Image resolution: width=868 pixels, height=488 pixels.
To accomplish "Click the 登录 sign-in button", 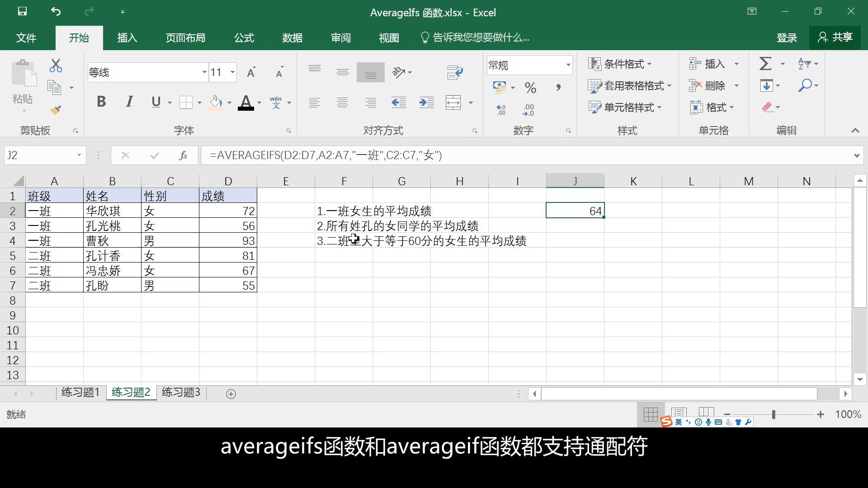I will click(x=787, y=38).
